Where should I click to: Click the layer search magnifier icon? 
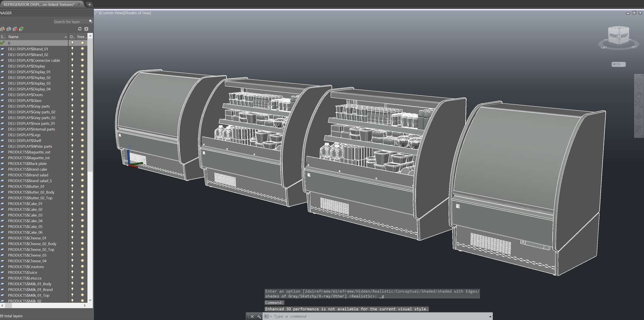(91, 21)
